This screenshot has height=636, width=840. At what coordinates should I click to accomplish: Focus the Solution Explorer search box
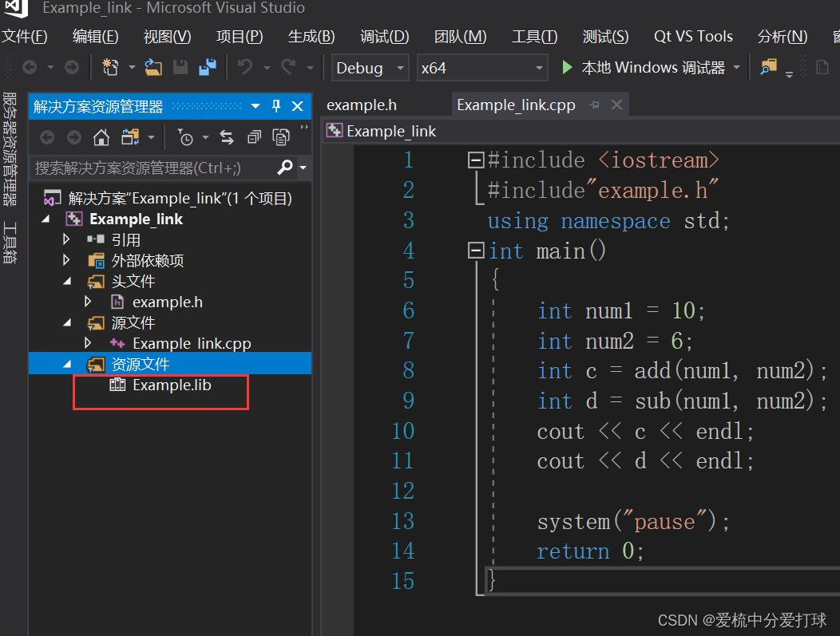[153, 168]
